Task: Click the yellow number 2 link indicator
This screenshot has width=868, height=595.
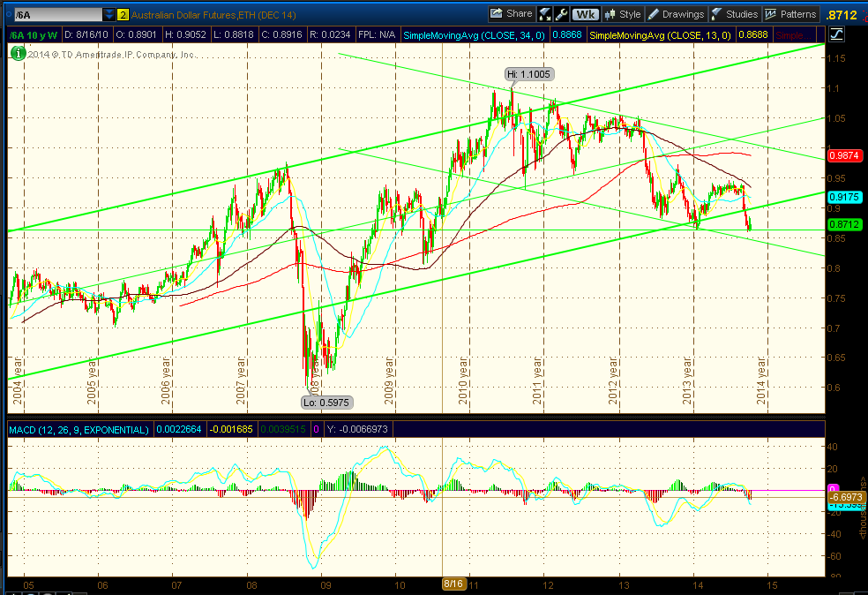Action: 123,15
